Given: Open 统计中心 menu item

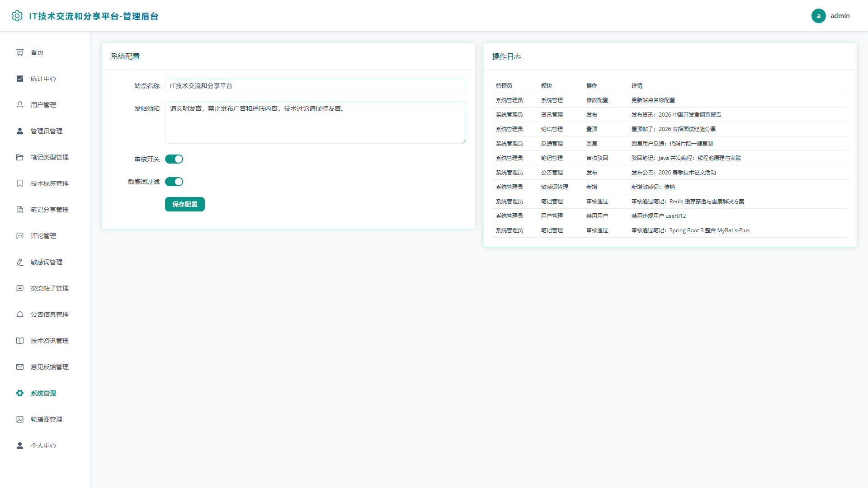Looking at the screenshot, I should click(45, 79).
